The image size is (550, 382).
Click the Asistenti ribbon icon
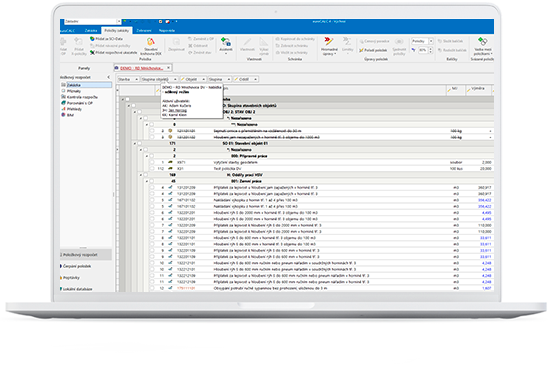click(x=226, y=42)
